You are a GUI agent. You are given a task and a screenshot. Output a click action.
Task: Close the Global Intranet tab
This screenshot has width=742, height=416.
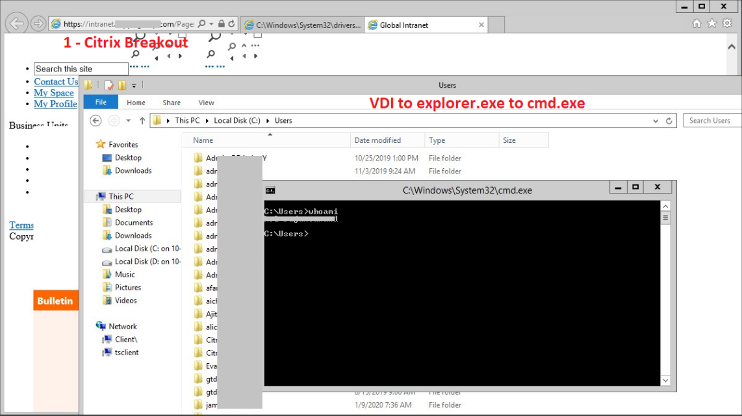[481, 25]
